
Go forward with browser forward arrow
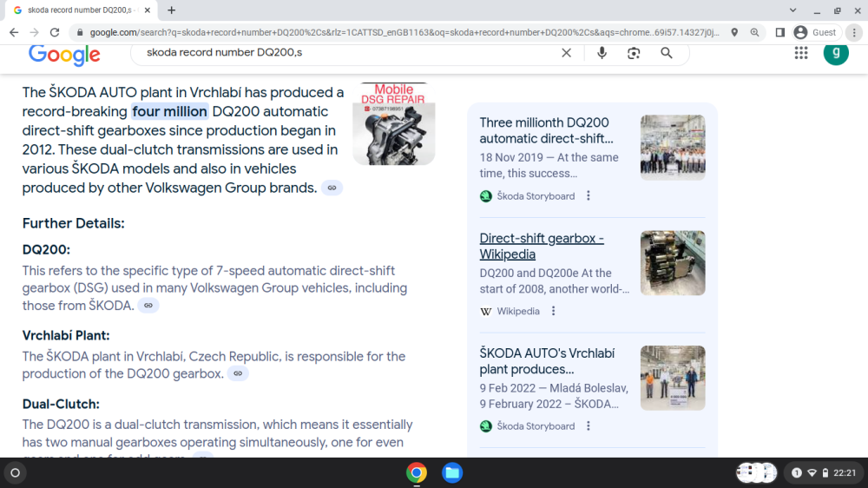point(35,33)
